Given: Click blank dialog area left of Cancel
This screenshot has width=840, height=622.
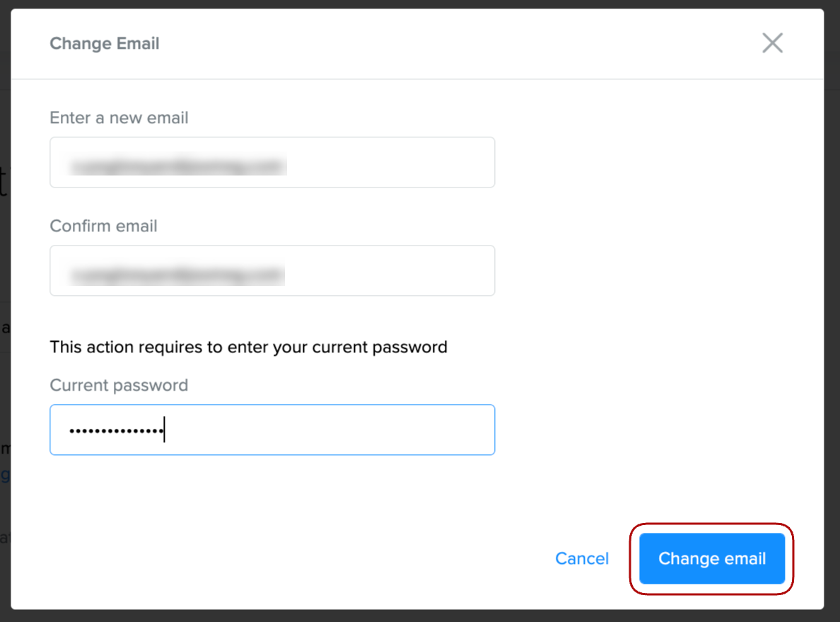Looking at the screenshot, I should tap(283, 558).
